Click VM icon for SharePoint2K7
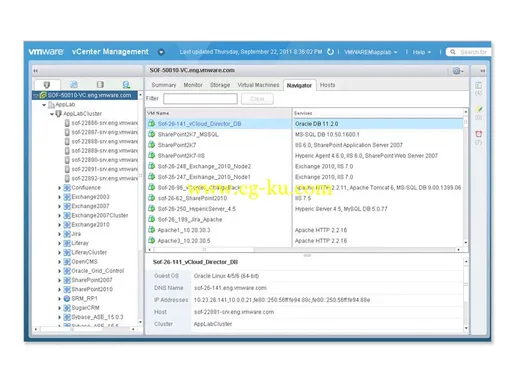 pyautogui.click(x=152, y=145)
